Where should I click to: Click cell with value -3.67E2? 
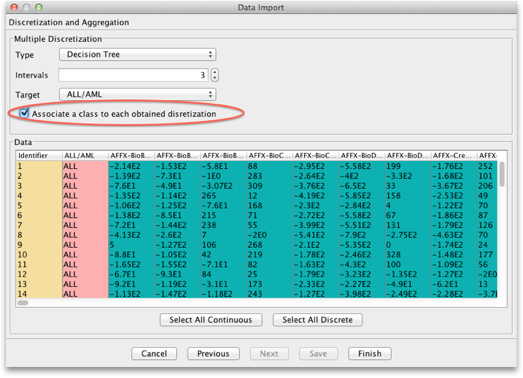click(x=454, y=185)
